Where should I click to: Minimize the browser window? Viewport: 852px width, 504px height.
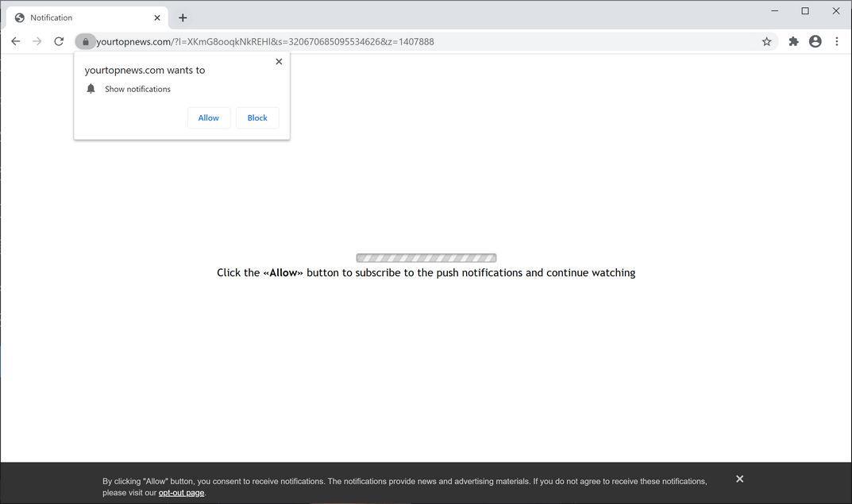click(x=775, y=11)
